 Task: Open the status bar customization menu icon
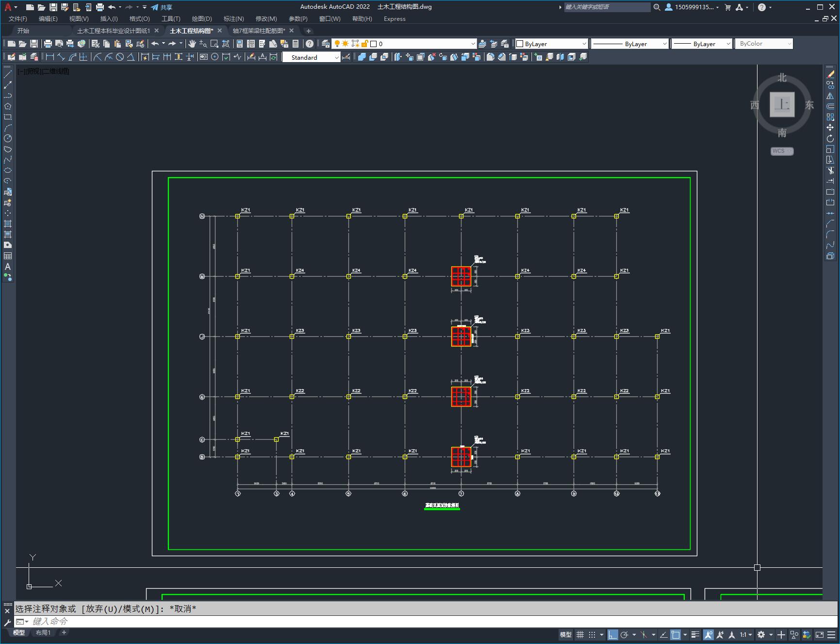[x=831, y=634]
